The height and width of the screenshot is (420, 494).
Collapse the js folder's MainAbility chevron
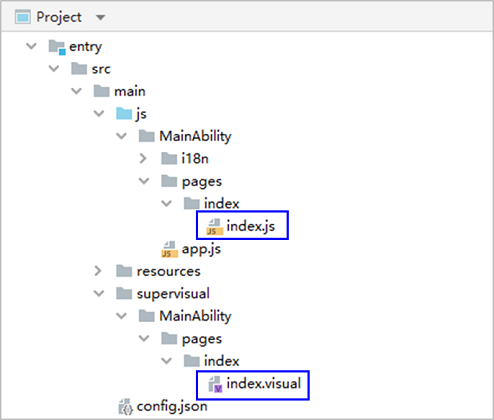[121, 136]
